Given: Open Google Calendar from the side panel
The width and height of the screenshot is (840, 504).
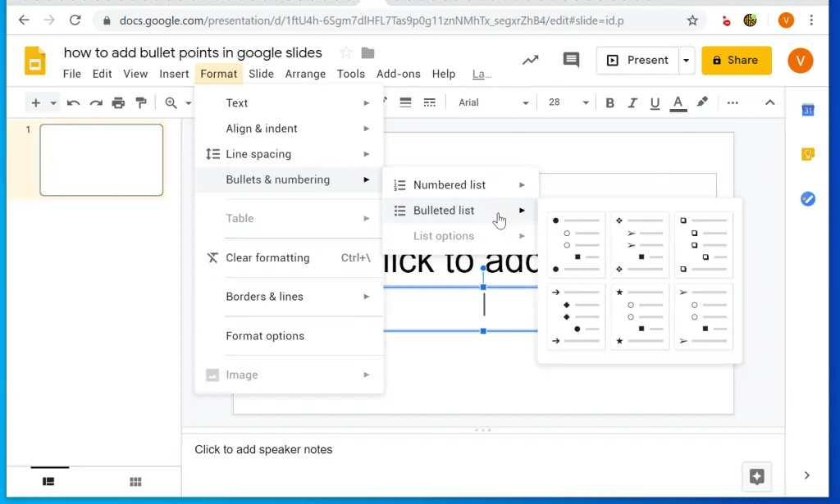Looking at the screenshot, I should coord(808,110).
